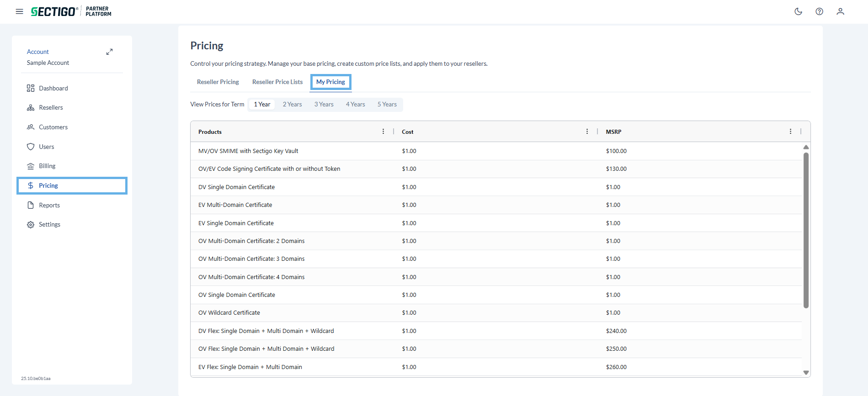Select EV Flex: Single Domain + Multi Domain

click(x=496, y=367)
